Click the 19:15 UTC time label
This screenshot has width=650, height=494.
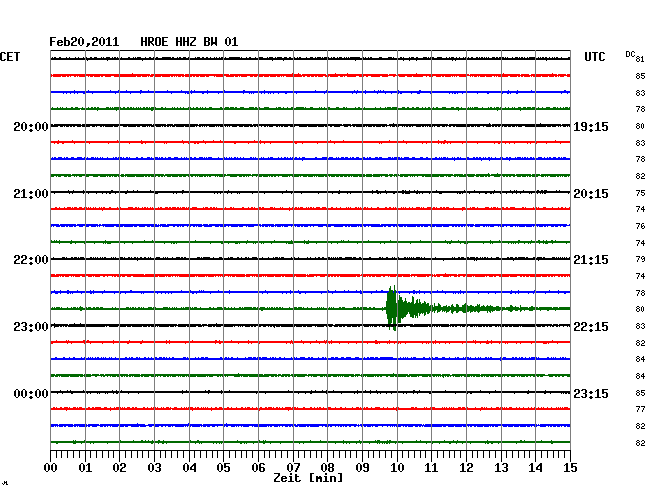pos(591,126)
